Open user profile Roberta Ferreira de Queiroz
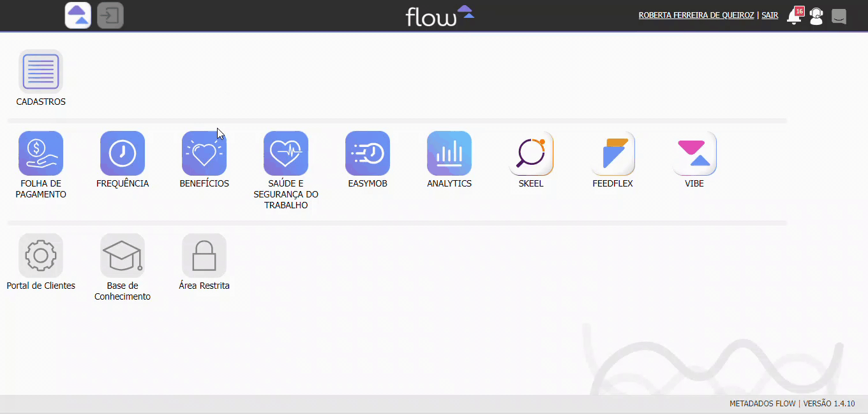The width and height of the screenshot is (868, 414). coord(696,15)
